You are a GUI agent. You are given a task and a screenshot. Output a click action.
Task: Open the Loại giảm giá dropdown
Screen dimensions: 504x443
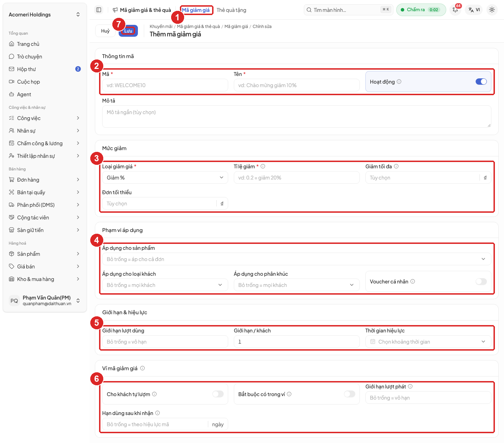click(x=165, y=177)
